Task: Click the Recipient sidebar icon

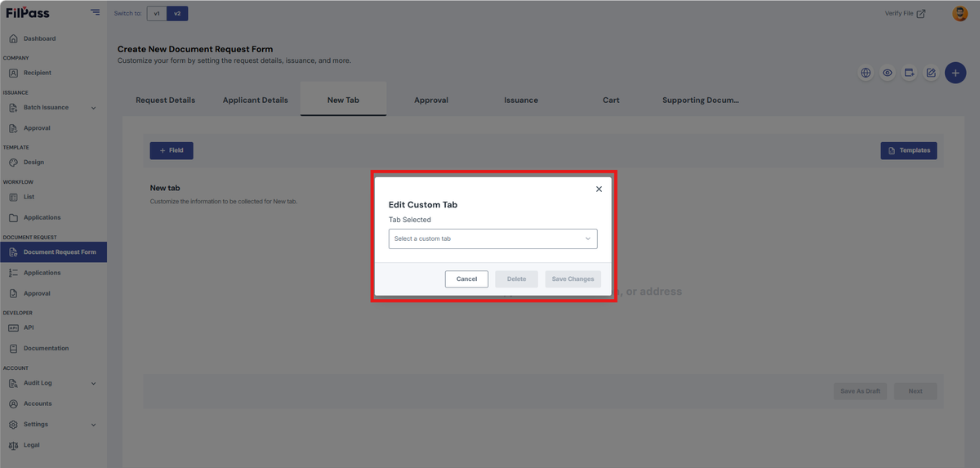Action: coord(13,73)
